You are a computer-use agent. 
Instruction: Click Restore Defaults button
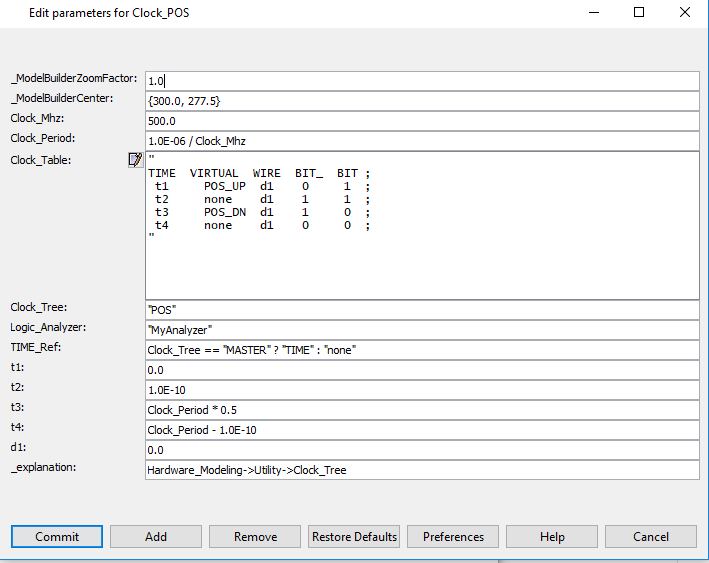click(354, 537)
